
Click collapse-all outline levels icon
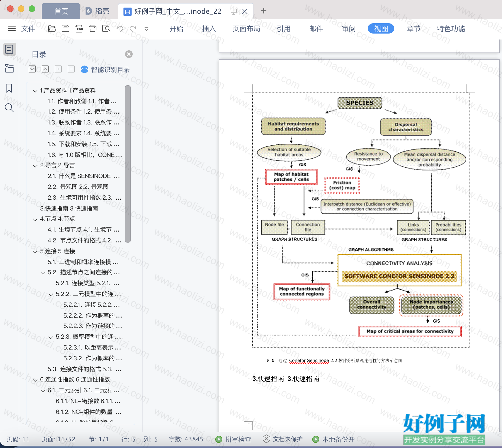click(45, 69)
